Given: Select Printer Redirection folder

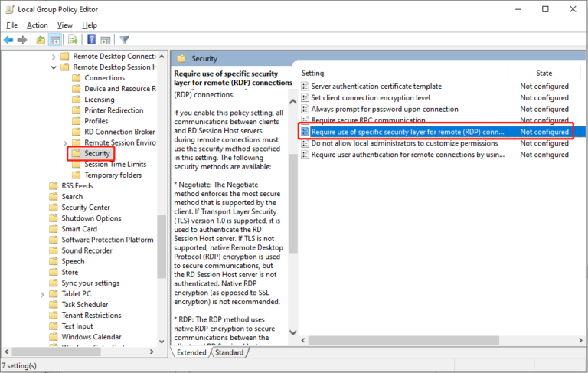Looking at the screenshot, I should (113, 110).
